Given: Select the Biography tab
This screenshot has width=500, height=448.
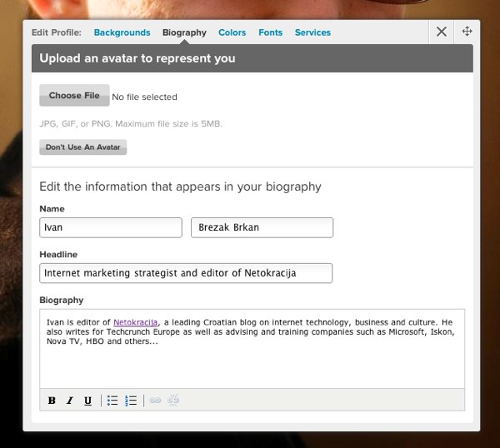Looking at the screenshot, I should tap(184, 32).
